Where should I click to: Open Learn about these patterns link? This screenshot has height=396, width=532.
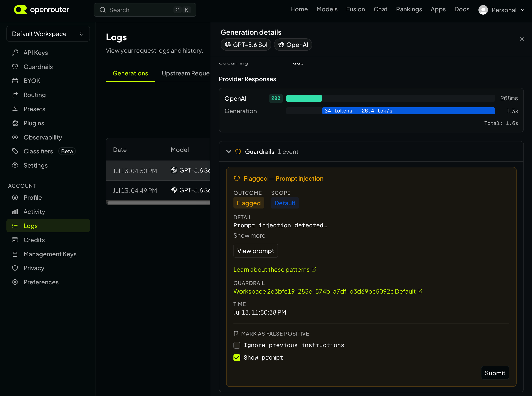tap(275, 269)
